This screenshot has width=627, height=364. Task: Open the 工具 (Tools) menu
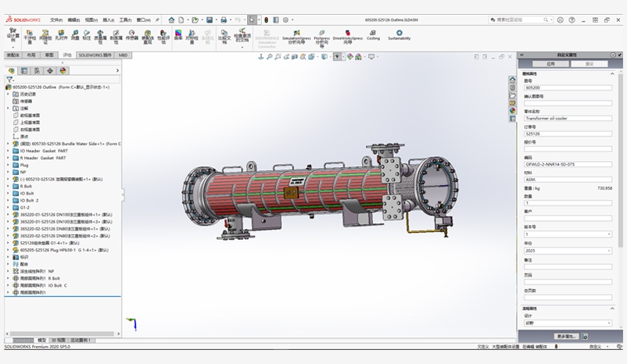tap(125, 20)
